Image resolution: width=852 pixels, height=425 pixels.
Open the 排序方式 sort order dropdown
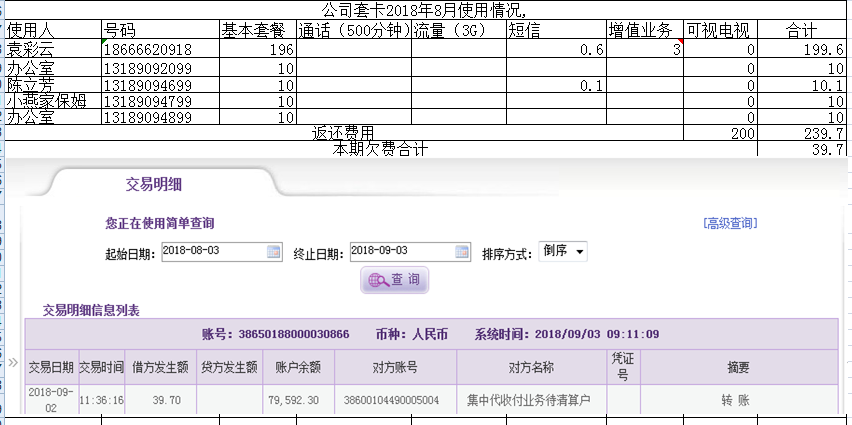(x=563, y=252)
